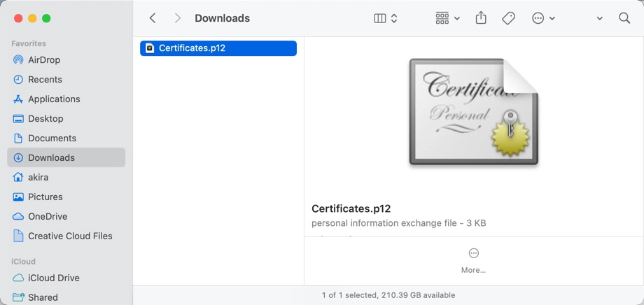Click the Downloads window title
Viewport: 644px width, 305px height.
222,18
